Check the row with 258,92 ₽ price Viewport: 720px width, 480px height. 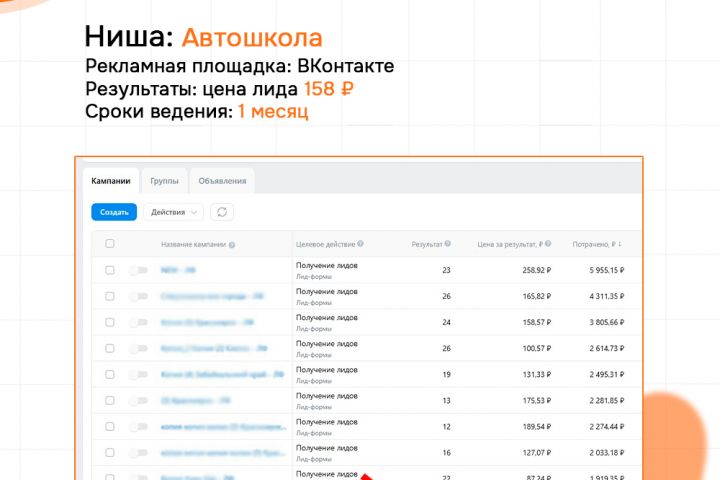(x=110, y=270)
